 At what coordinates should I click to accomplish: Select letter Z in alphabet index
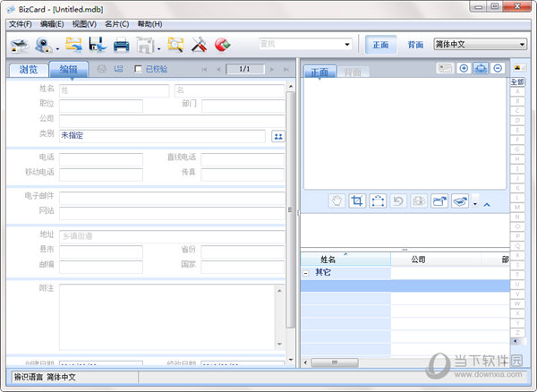coord(517,333)
